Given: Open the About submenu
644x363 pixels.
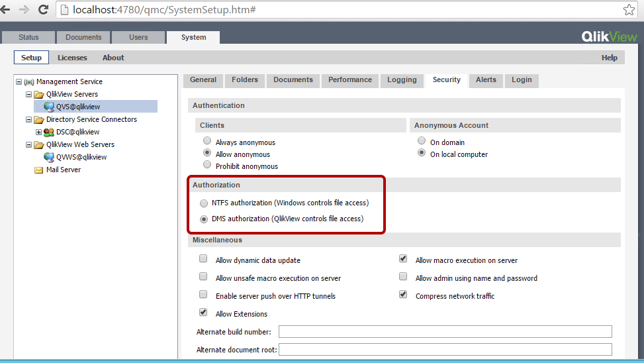Looking at the screenshot, I should pos(113,58).
